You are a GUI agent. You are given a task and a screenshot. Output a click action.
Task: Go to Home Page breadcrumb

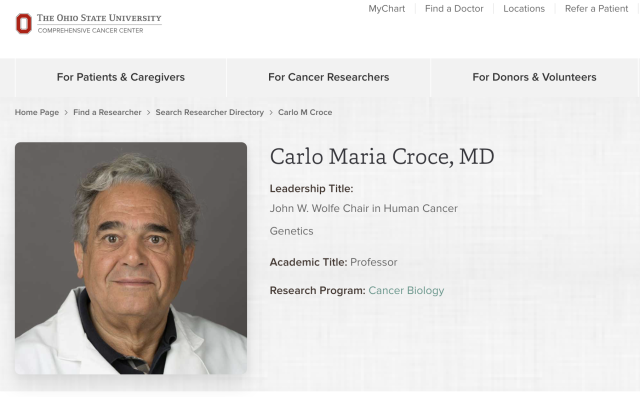coord(37,112)
